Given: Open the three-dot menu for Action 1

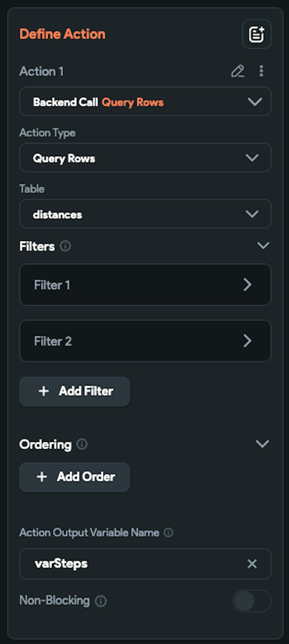Looking at the screenshot, I should coord(261,71).
